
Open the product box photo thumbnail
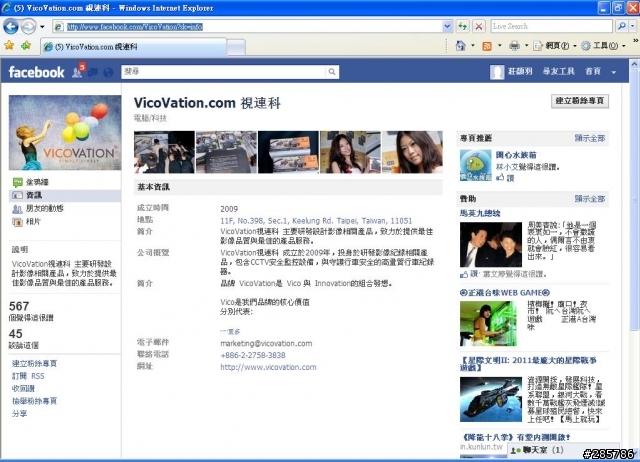coord(288,152)
